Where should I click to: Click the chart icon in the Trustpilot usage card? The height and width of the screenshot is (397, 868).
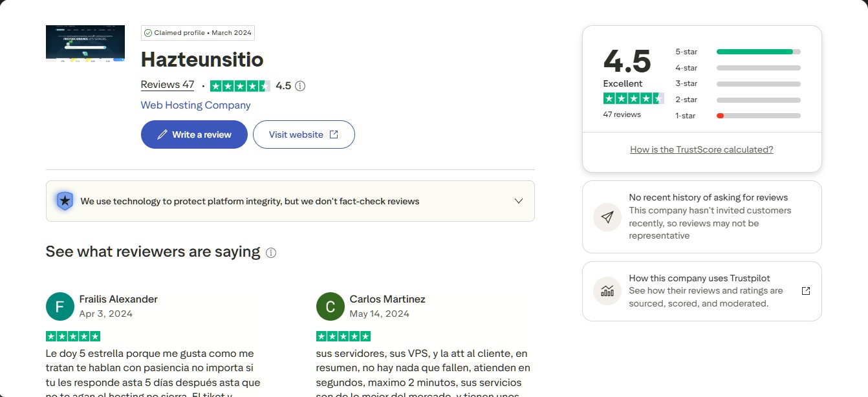(607, 291)
